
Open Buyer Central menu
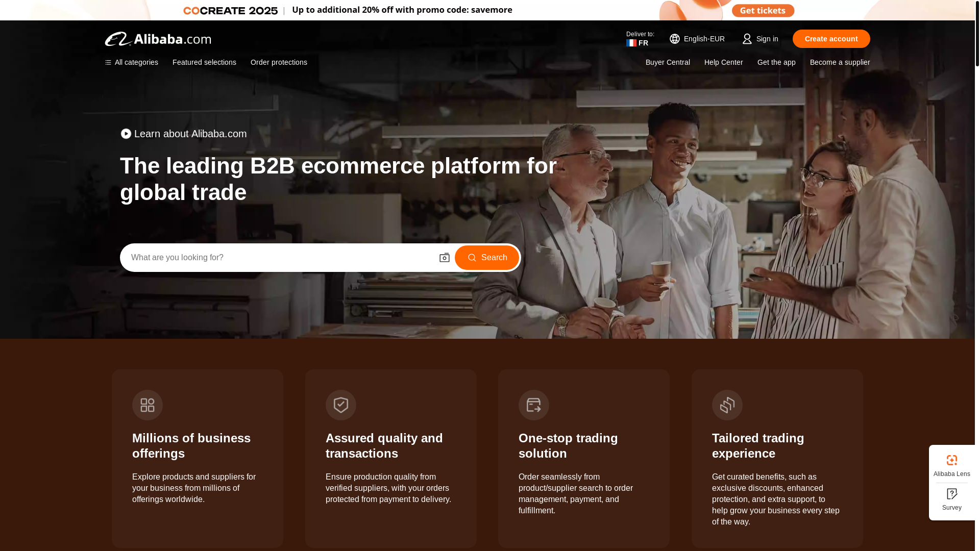(x=668, y=62)
